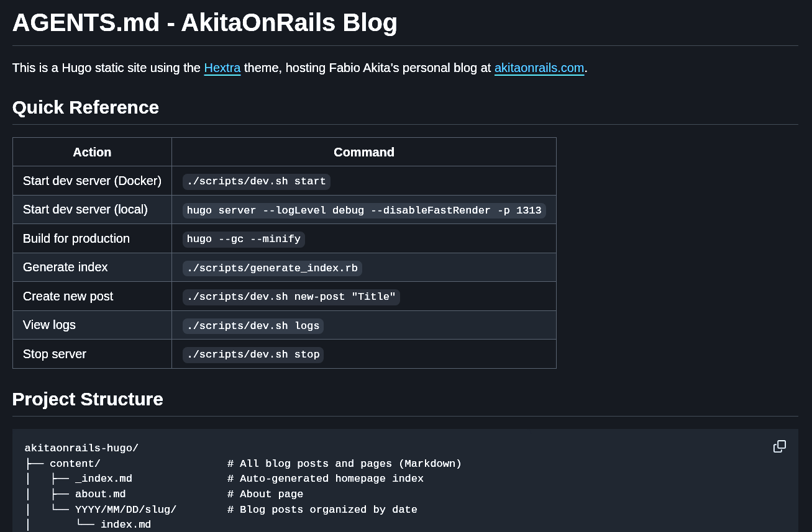812x532 pixels.
Task: Click the ./scripts/dev.sh start command
Action: coord(256,181)
